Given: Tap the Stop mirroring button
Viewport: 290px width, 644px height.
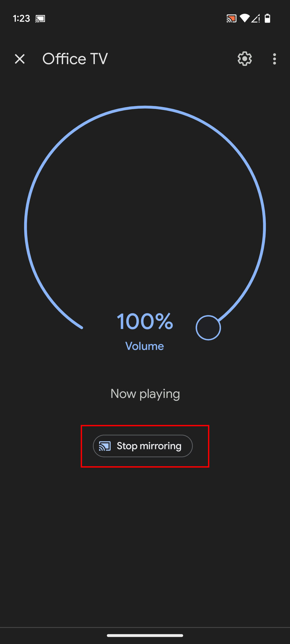Looking at the screenshot, I should (143, 446).
